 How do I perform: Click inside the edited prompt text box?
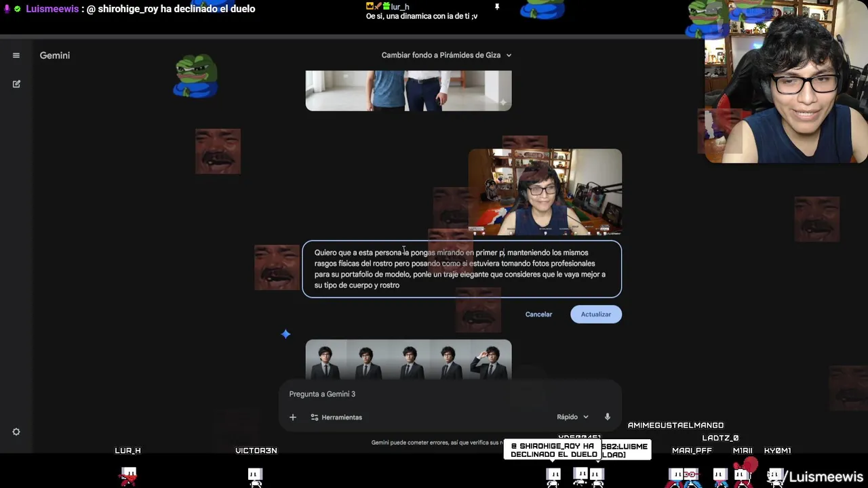point(462,269)
